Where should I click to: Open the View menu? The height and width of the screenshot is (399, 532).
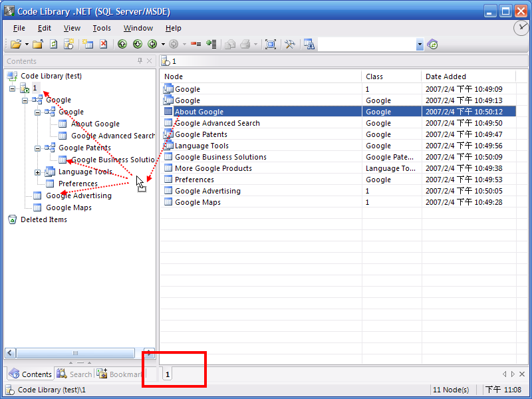point(72,28)
